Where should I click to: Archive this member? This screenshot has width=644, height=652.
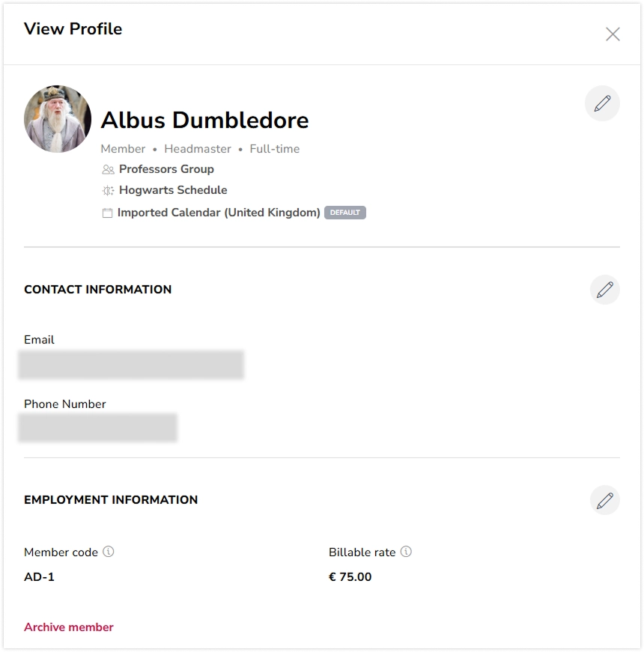69,627
